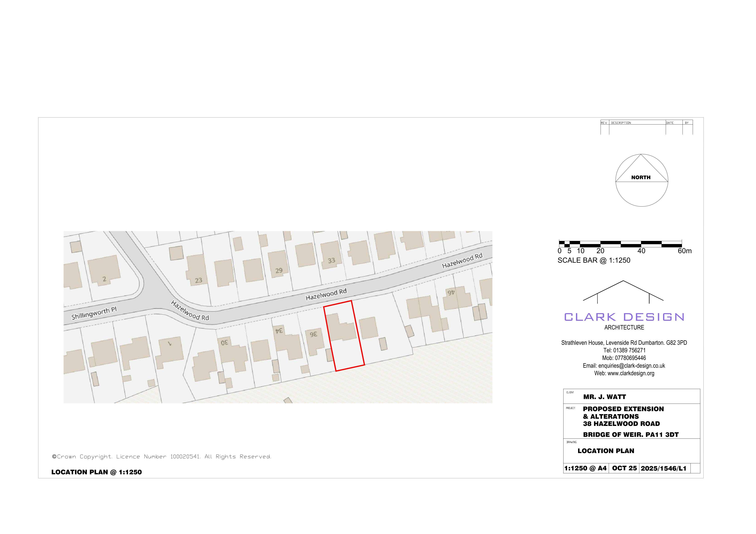
Task: Click the Crown Copyright licence notice
Action: coord(162,457)
